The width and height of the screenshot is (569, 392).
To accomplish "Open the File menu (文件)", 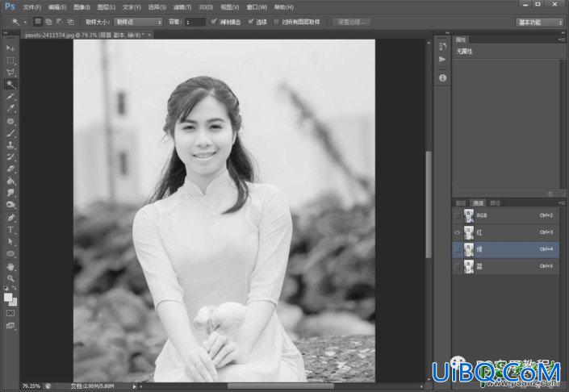I will (x=32, y=7).
